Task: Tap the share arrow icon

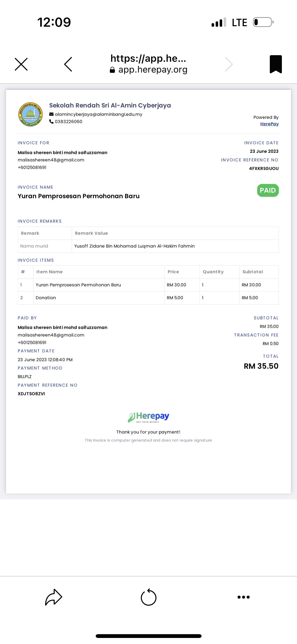Action: pyautogui.click(x=53, y=597)
